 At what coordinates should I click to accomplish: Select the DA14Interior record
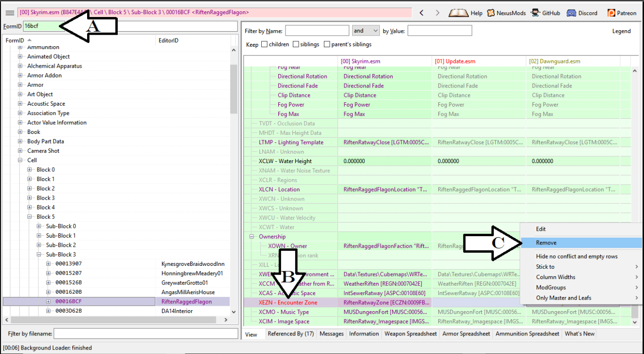(116, 311)
